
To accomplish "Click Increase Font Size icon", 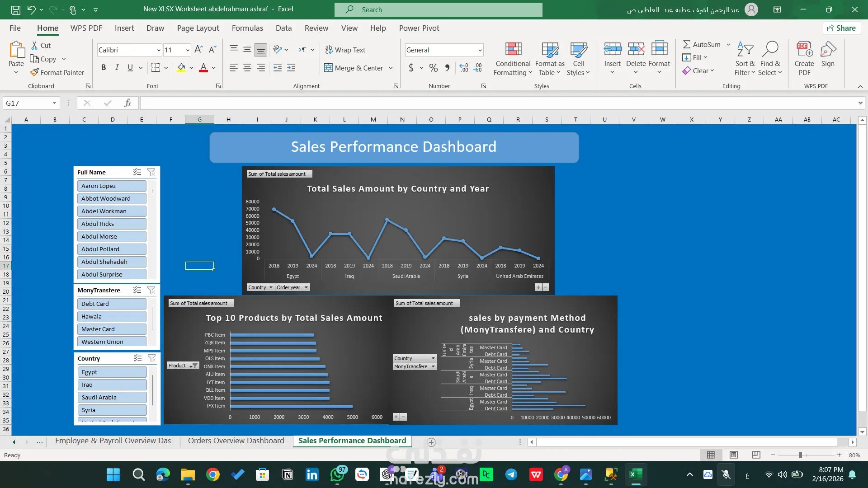I will click(x=198, y=50).
